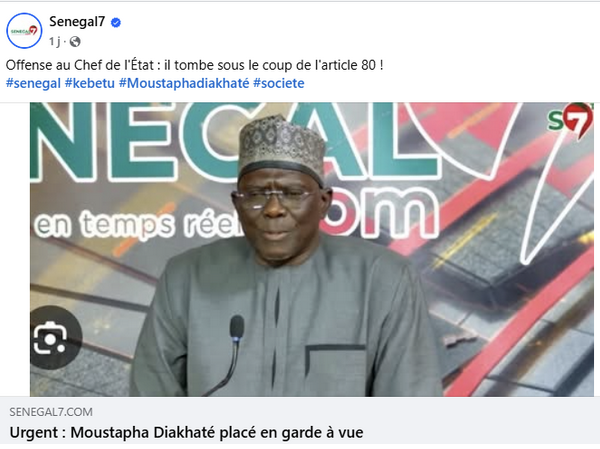Viewport: 600px width, 449px height.
Task: Click the "en temps réel" text in the photo
Action: point(140,224)
